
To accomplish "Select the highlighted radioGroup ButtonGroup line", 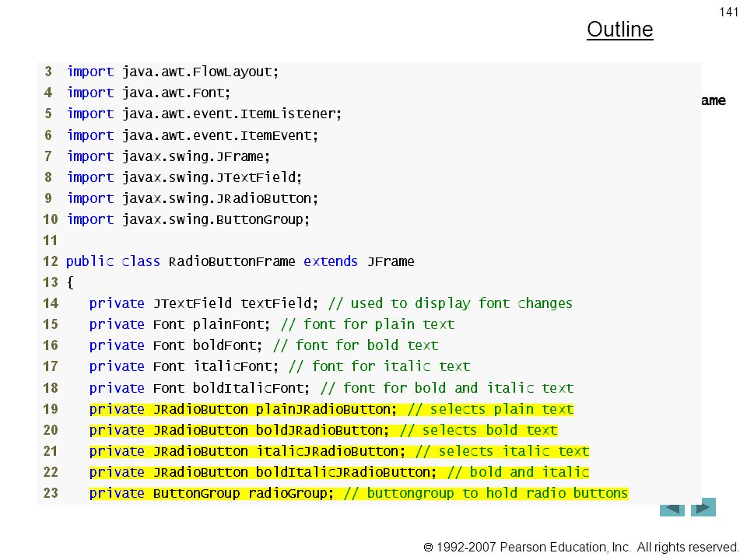I will (359, 493).
